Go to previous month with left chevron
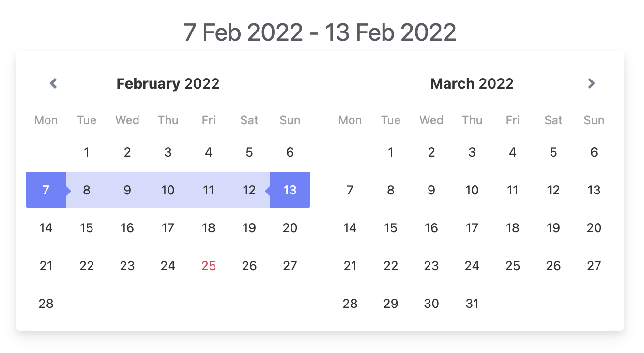 click(x=53, y=83)
